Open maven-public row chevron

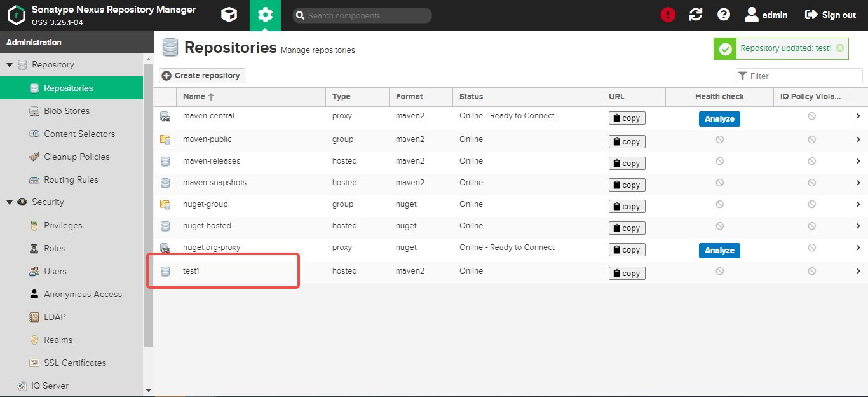[x=858, y=139]
